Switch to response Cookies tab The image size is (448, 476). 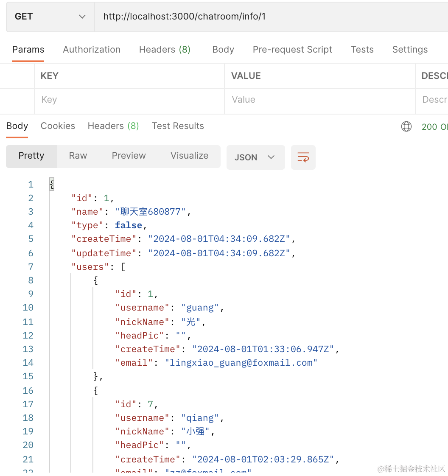click(x=58, y=126)
